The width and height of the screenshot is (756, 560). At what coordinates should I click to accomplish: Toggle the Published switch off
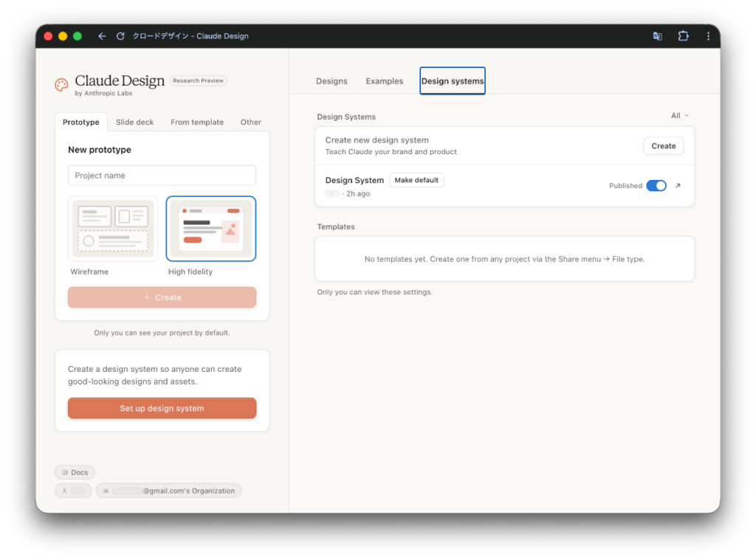pos(656,185)
